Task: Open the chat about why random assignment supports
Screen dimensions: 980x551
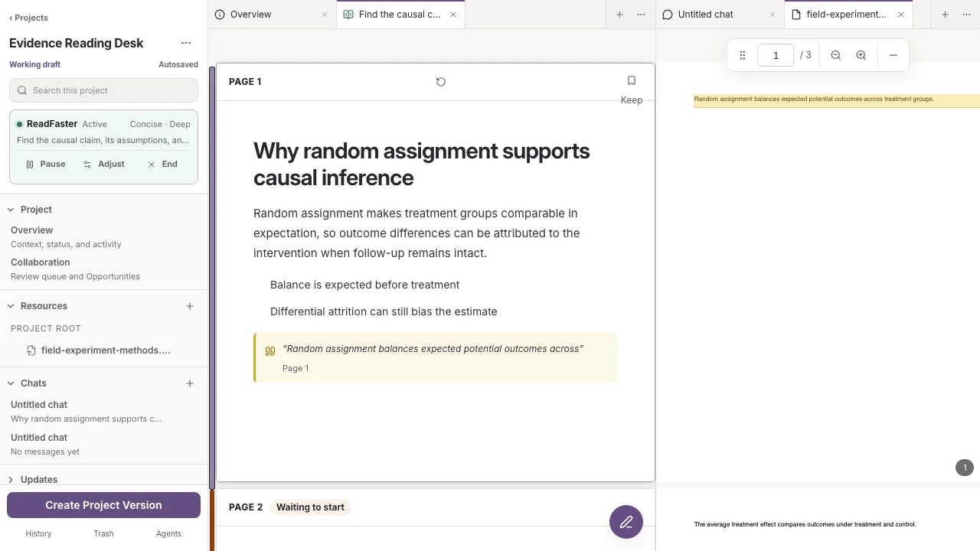Action: tap(103, 411)
